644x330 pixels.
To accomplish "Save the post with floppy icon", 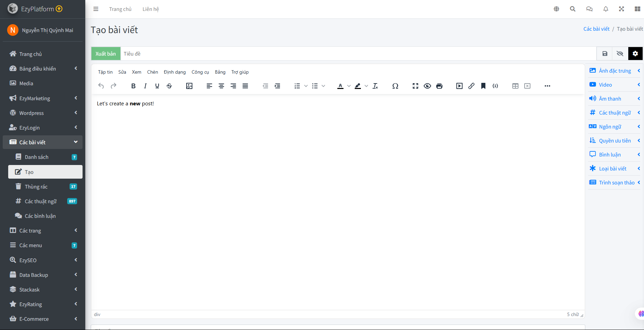I will 605,54.
